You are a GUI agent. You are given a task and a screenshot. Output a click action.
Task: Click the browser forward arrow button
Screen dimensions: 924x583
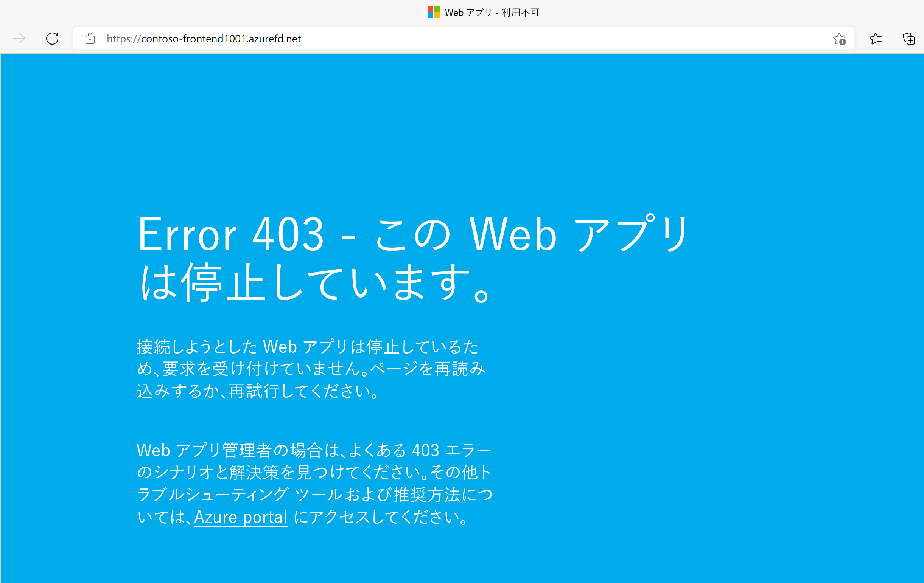click(x=19, y=38)
